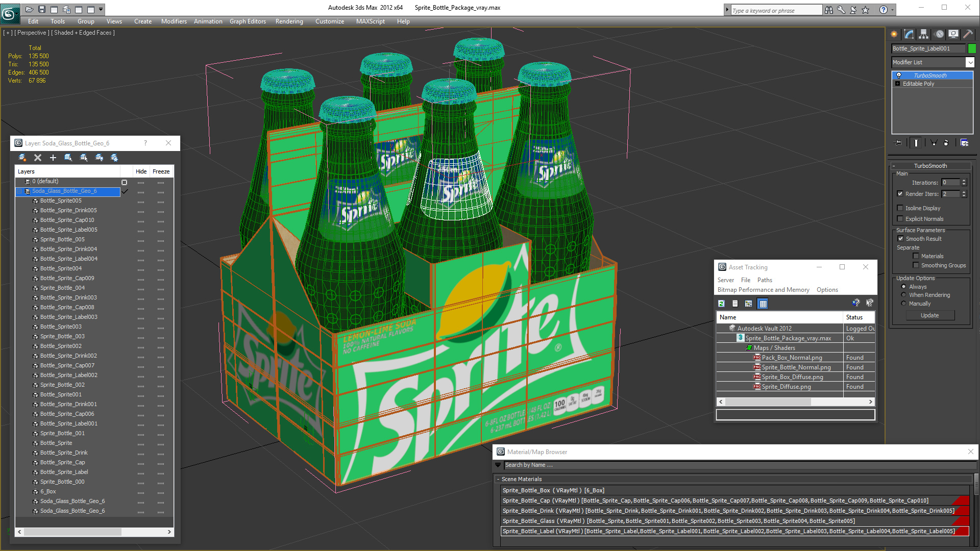
Task: Select Manually update radio option
Action: tap(903, 304)
